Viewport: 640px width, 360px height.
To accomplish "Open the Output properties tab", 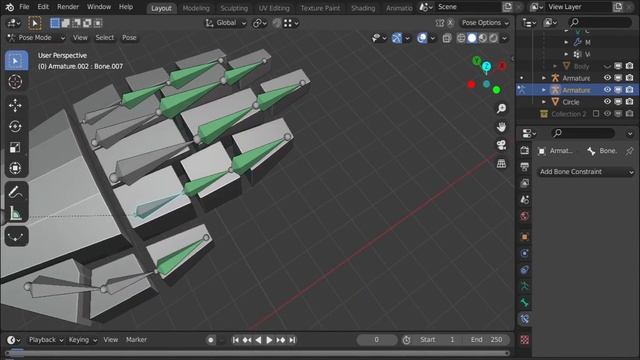I will pos(524,167).
